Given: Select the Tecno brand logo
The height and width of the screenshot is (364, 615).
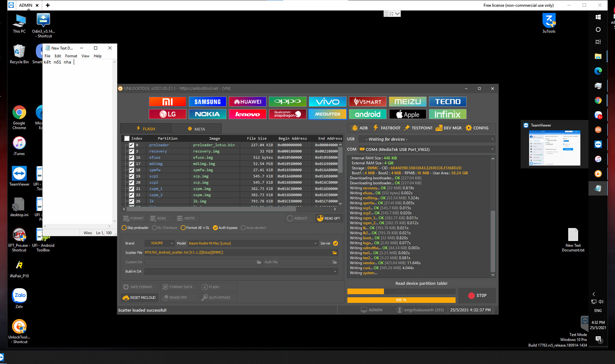Looking at the screenshot, I should click(448, 101).
